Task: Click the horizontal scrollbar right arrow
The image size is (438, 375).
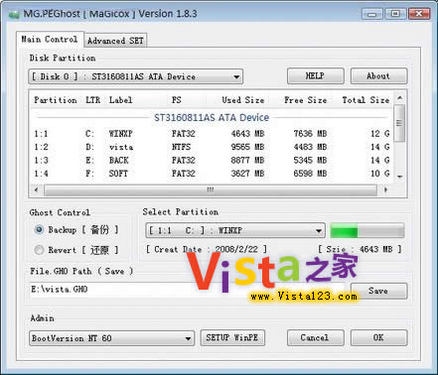Action: (386, 190)
